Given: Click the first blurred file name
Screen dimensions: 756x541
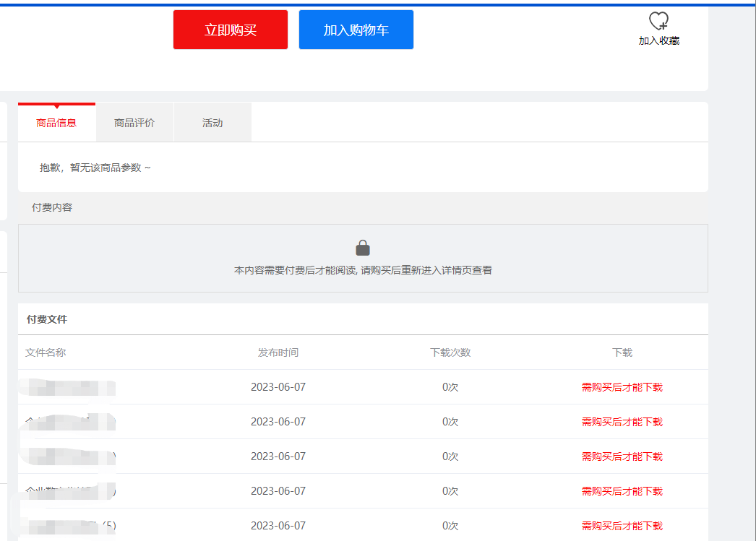Looking at the screenshot, I should click(x=69, y=387).
